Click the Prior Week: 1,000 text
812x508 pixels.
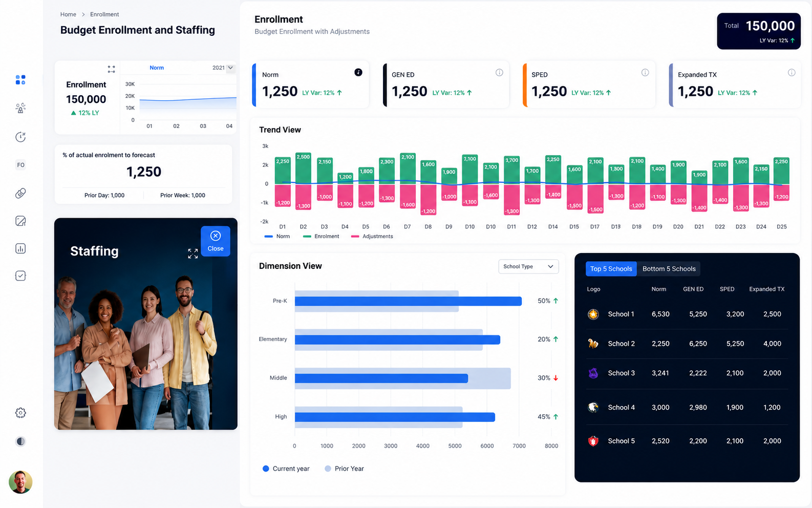183,195
